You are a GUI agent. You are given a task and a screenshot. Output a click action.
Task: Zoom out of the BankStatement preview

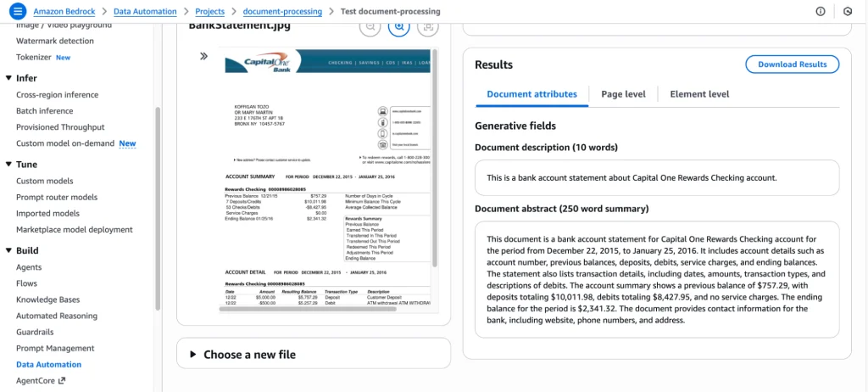tap(370, 26)
